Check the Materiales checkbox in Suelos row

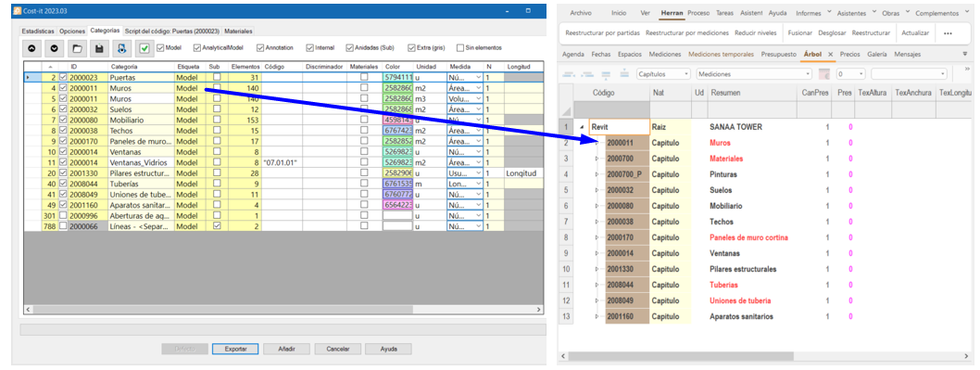(364, 108)
